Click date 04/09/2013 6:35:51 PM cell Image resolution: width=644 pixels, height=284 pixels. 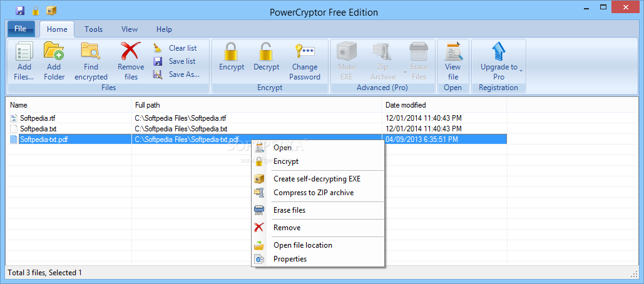421,139
